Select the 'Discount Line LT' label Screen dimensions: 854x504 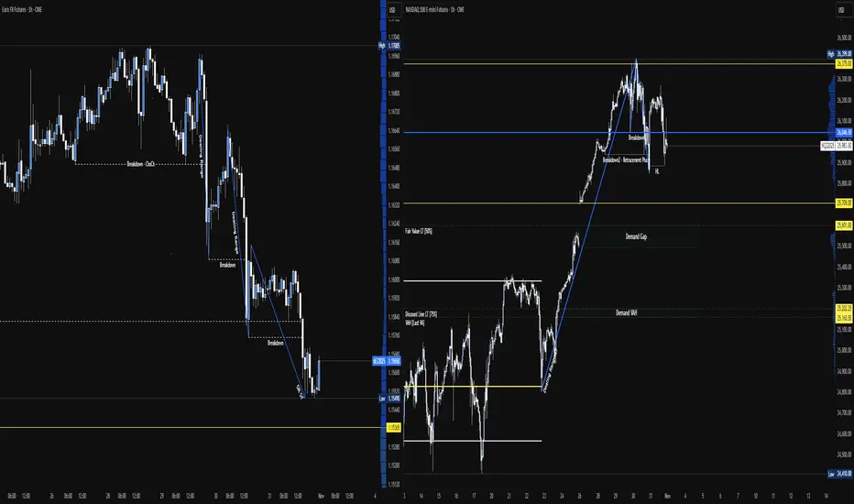[421, 314]
